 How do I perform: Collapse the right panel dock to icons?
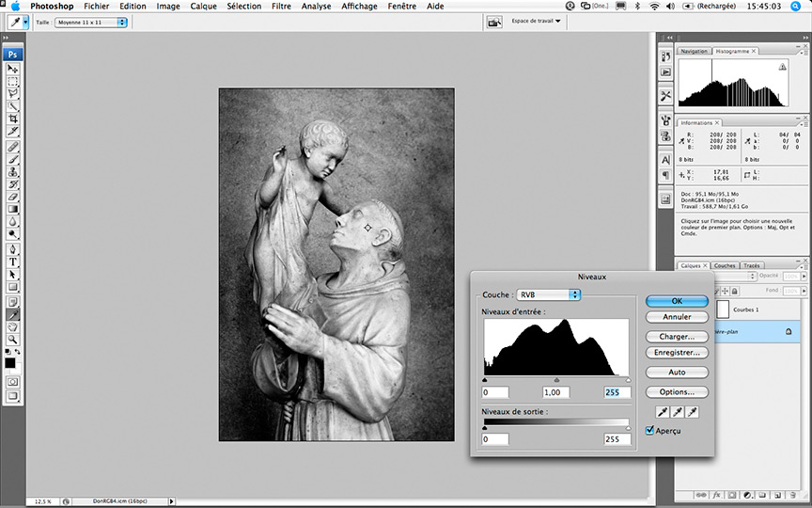(x=804, y=38)
